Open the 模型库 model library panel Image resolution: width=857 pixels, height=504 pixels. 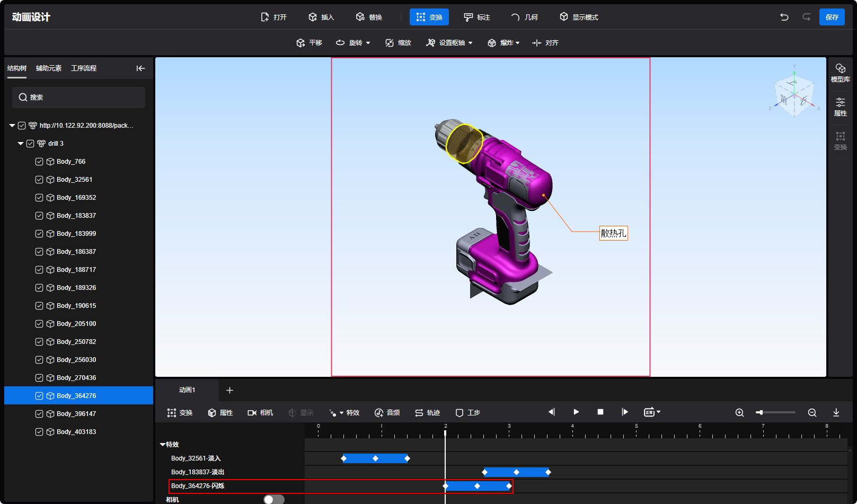(840, 73)
